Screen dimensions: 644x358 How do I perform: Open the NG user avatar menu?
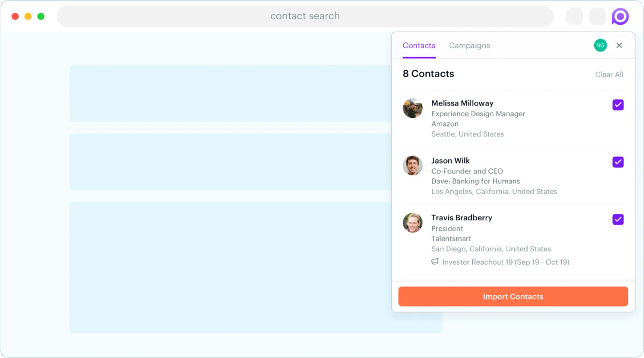click(x=601, y=46)
